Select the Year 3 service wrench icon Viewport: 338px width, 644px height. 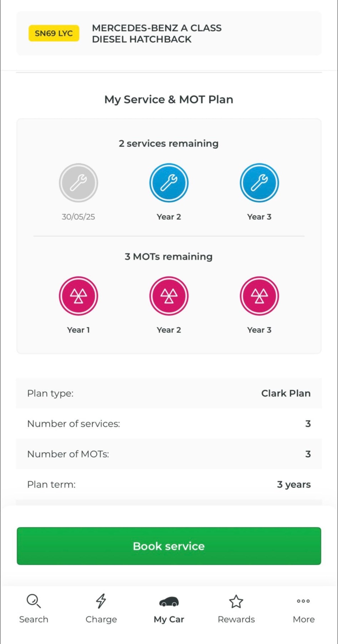coord(259,183)
